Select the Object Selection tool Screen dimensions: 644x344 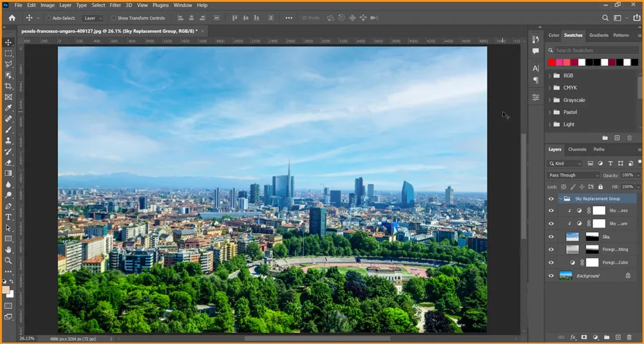pos(8,75)
